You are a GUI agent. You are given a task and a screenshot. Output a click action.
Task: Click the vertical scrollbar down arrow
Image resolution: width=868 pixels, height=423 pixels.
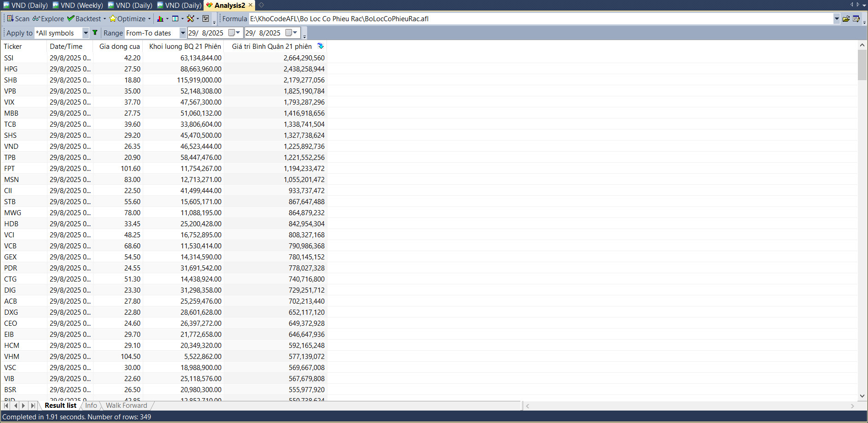(862, 396)
